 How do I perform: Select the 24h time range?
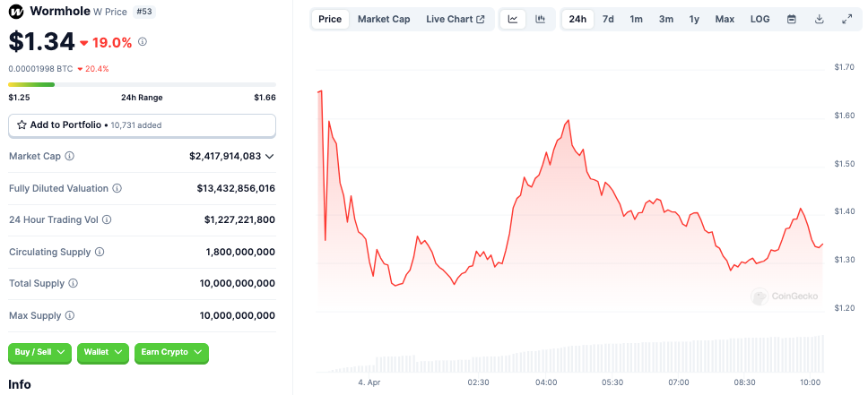click(577, 20)
